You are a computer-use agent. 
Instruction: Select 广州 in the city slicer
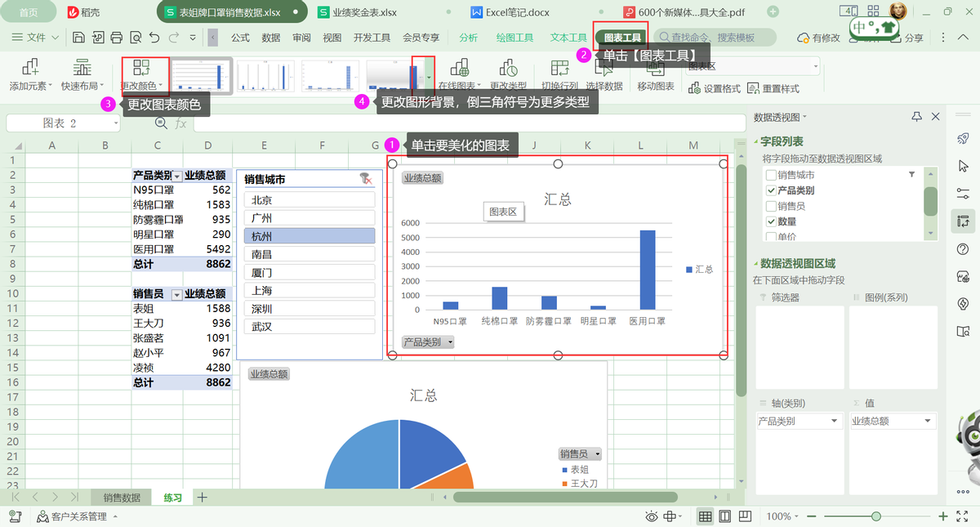309,218
